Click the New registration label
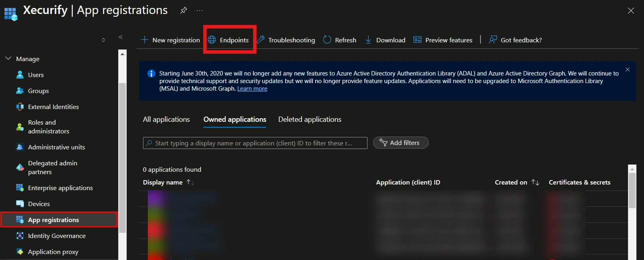644x260 pixels. point(176,40)
